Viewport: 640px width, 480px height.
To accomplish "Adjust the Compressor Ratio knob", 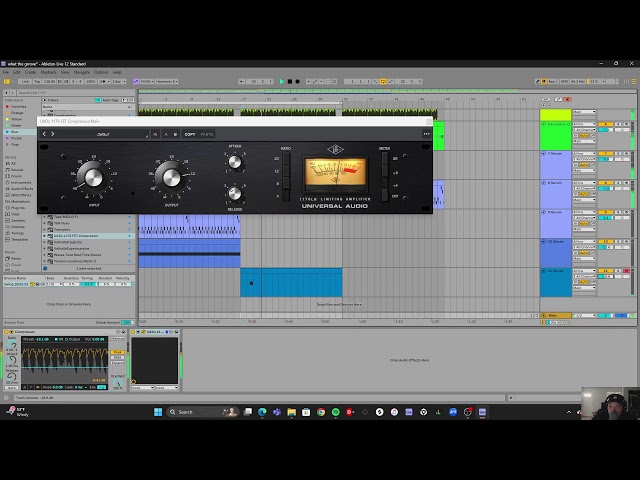I will 12,345.
